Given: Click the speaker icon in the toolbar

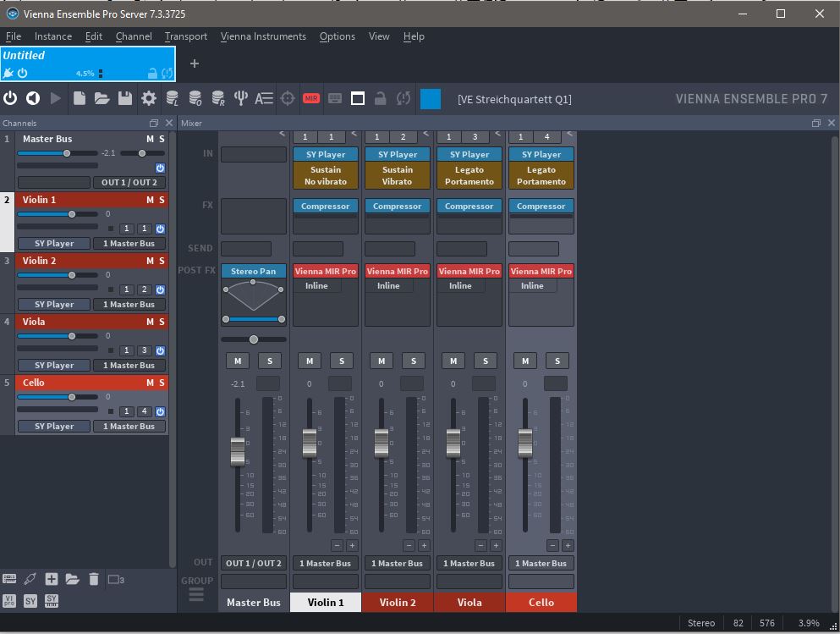Looking at the screenshot, I should click(33, 98).
